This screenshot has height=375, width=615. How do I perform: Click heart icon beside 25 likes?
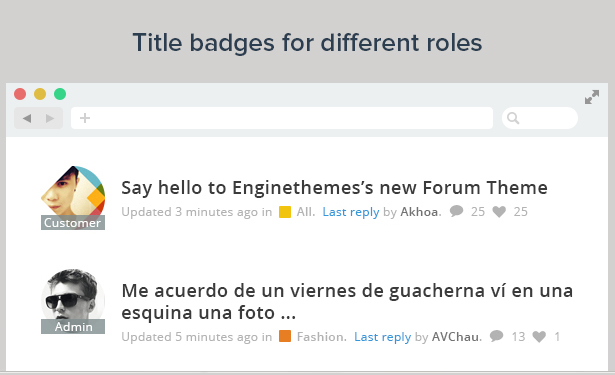coord(499,212)
